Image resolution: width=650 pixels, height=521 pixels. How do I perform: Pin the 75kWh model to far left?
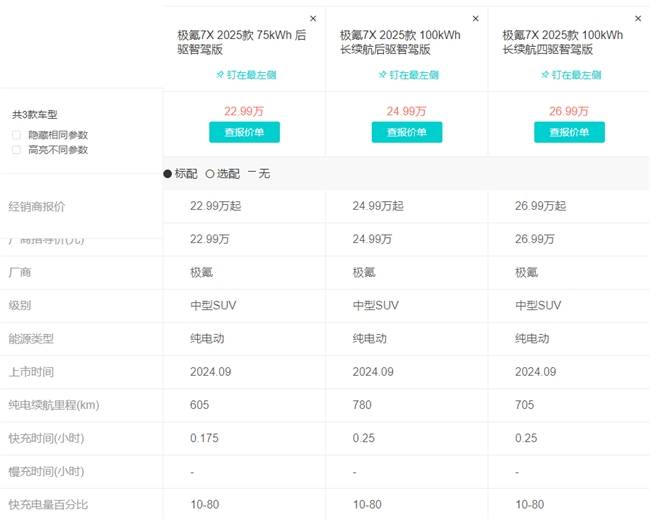coord(246,75)
